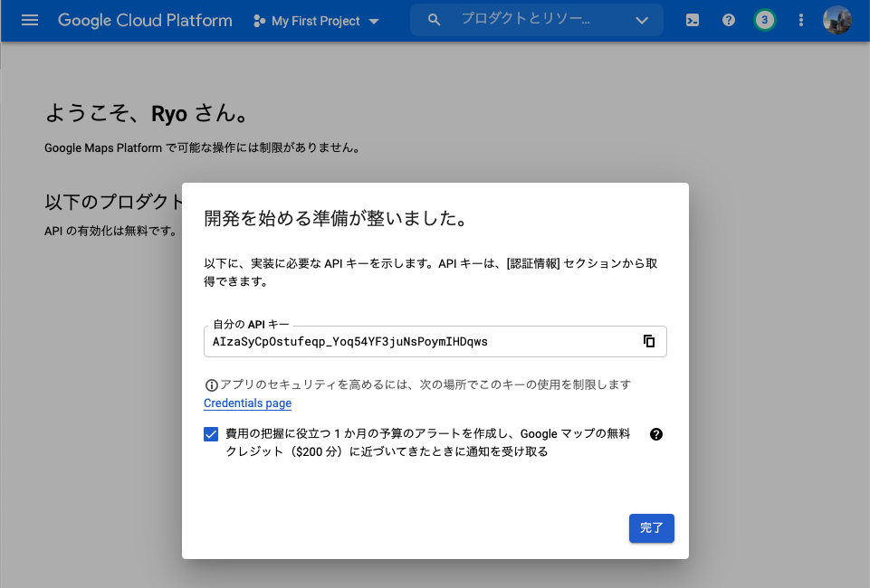
Task: Open the My First Project selector
Action: 315,20
